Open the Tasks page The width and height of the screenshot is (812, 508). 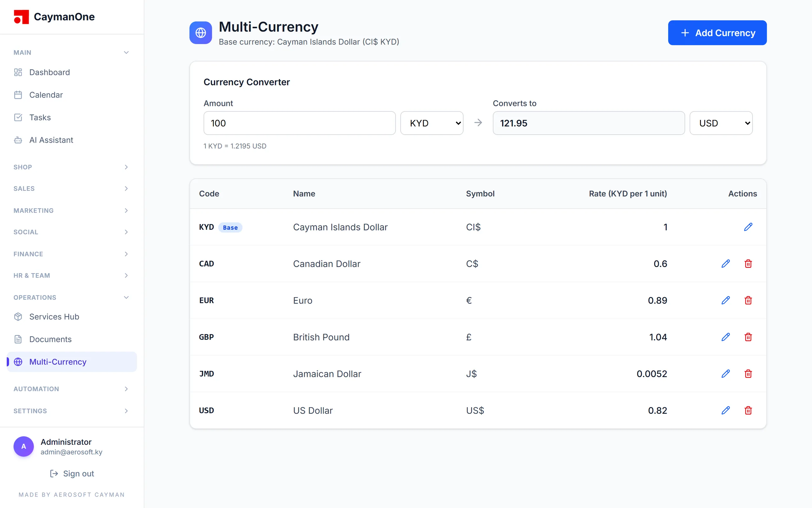[71, 117]
